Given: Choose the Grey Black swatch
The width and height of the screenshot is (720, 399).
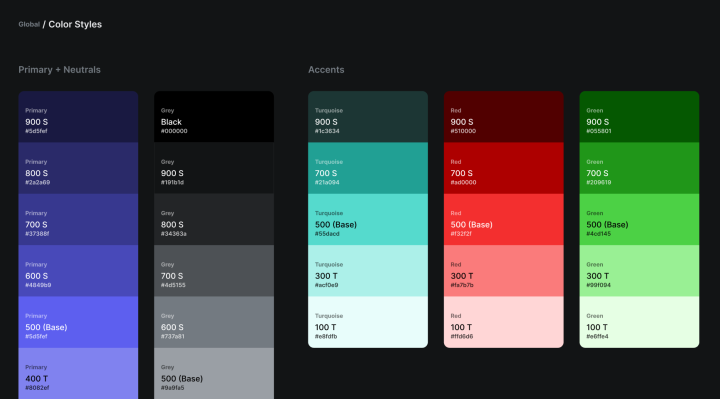Looking at the screenshot, I should pyautogui.click(x=214, y=117).
